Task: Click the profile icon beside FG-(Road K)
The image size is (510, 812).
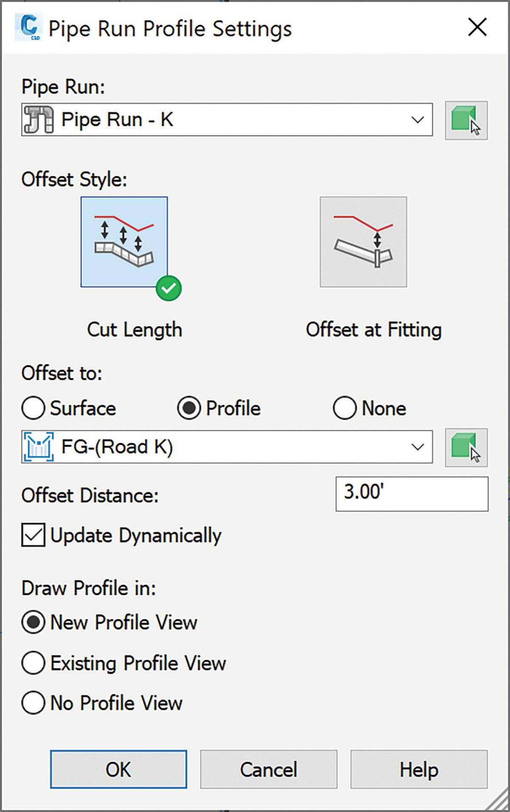Action: tap(39, 447)
